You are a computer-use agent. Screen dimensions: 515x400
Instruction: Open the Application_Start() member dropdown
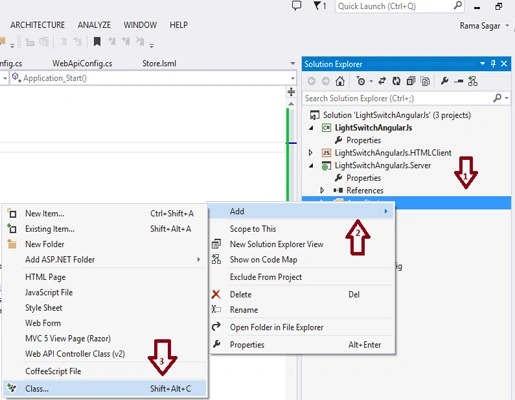[x=292, y=78]
